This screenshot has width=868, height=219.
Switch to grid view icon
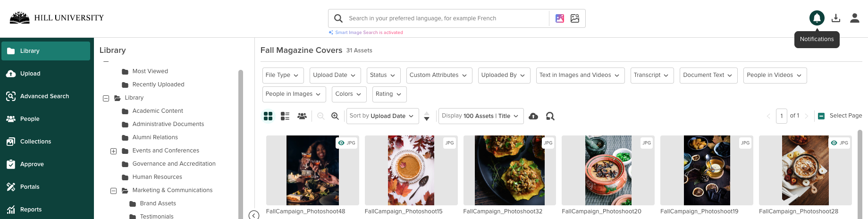268,116
